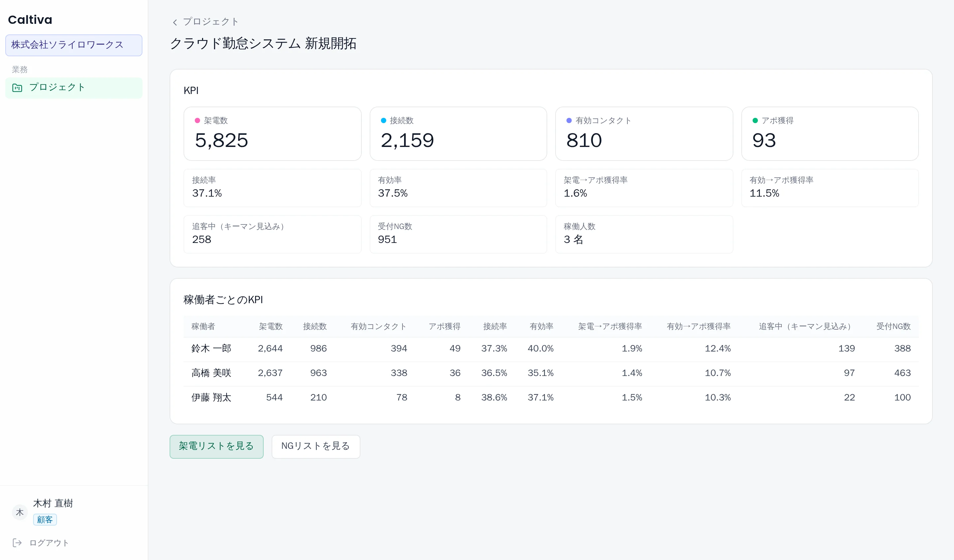Click the 有効率 column header in table
Screen dimensions: 954x560
541,326
